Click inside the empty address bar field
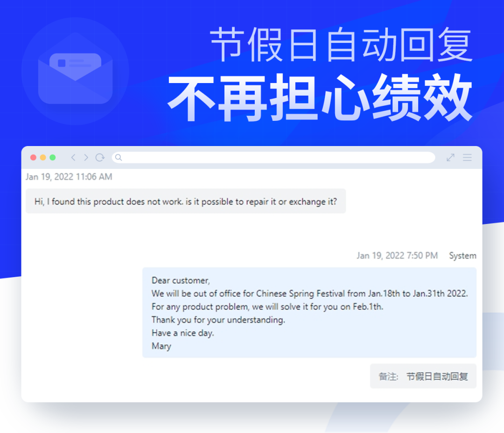The width and height of the screenshot is (504, 433). [x=275, y=158]
